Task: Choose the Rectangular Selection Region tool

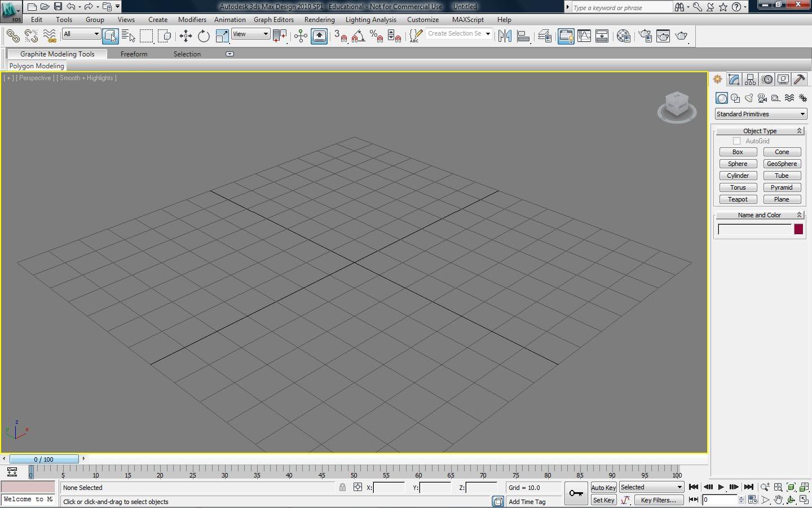Action: pos(147,36)
